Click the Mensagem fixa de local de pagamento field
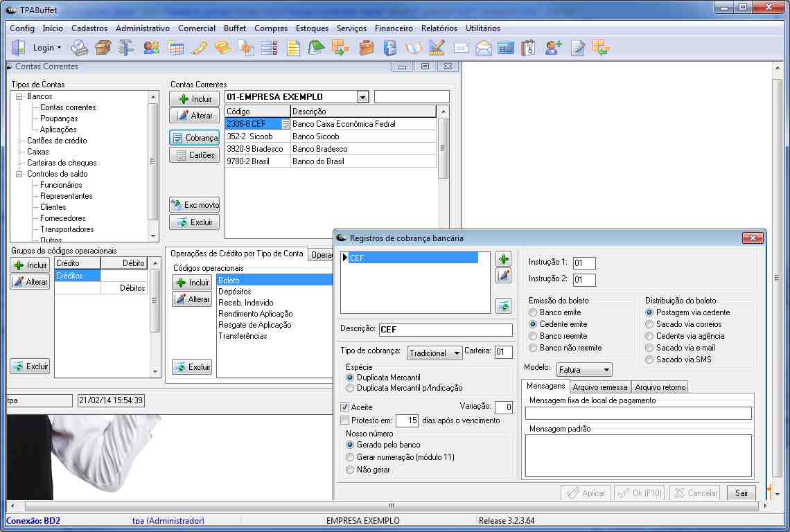Viewport: 790px width, 532px height. [638, 414]
